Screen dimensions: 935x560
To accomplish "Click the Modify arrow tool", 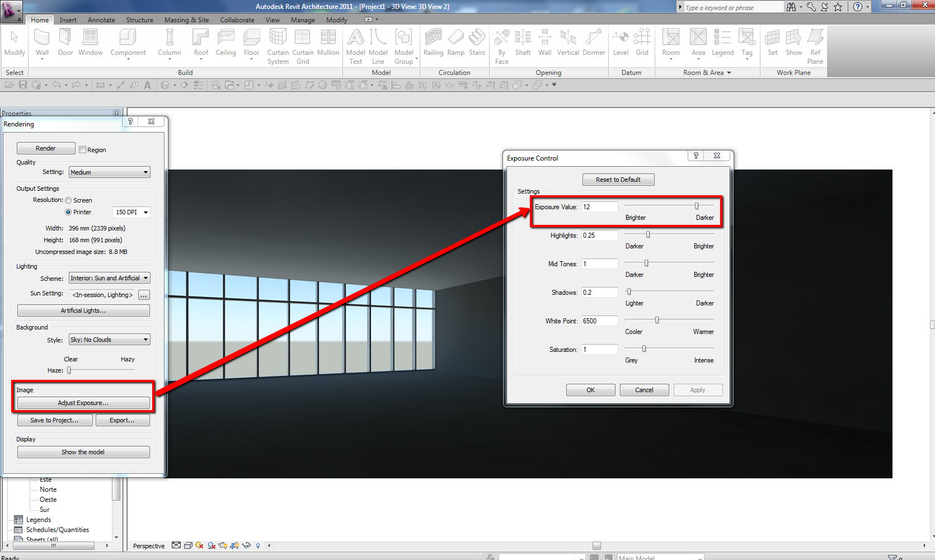I will click(15, 43).
